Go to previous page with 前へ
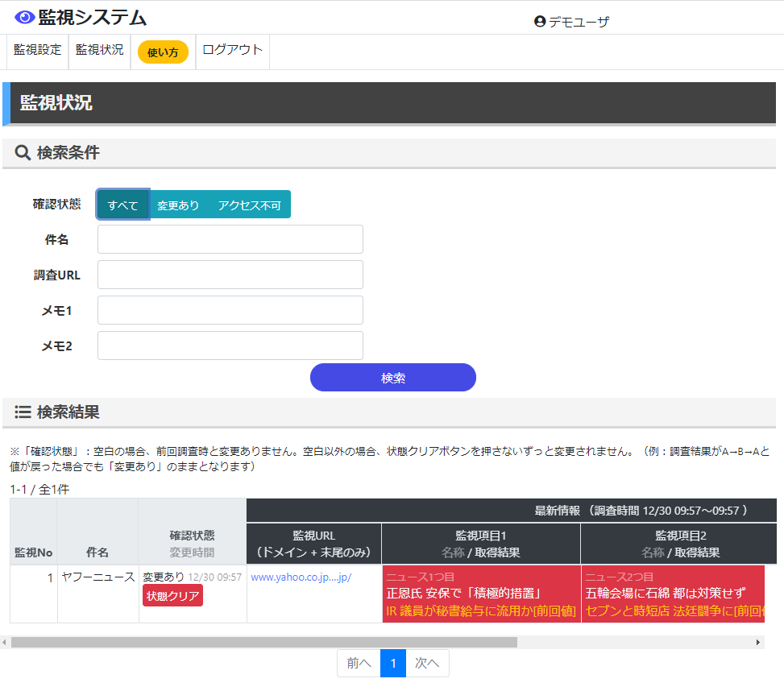Viewport: 784px width, 687px height. coord(359,663)
